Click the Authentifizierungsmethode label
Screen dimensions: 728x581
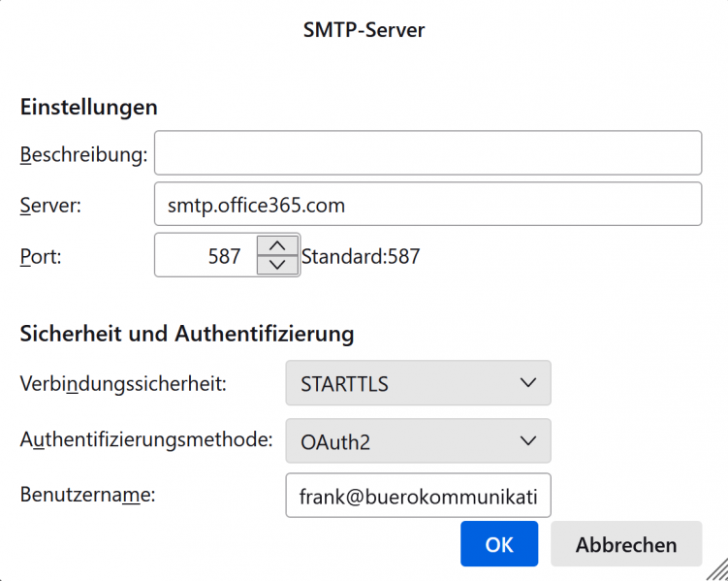[146, 439]
